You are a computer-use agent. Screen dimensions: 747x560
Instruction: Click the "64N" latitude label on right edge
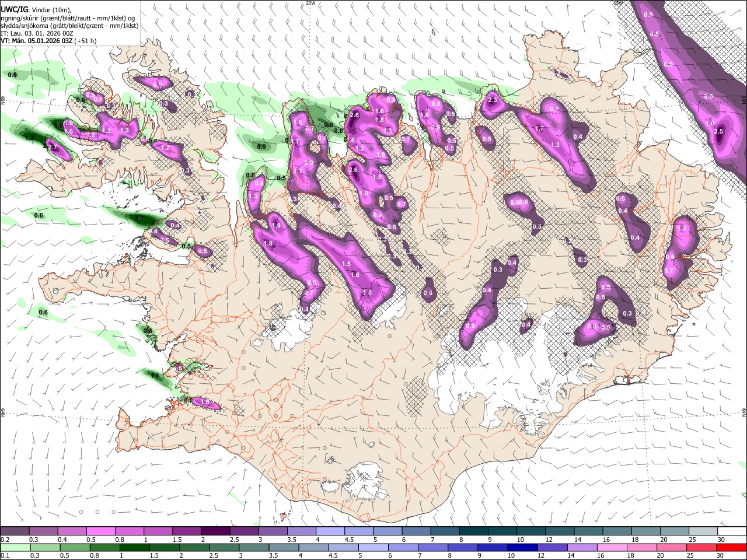click(744, 412)
